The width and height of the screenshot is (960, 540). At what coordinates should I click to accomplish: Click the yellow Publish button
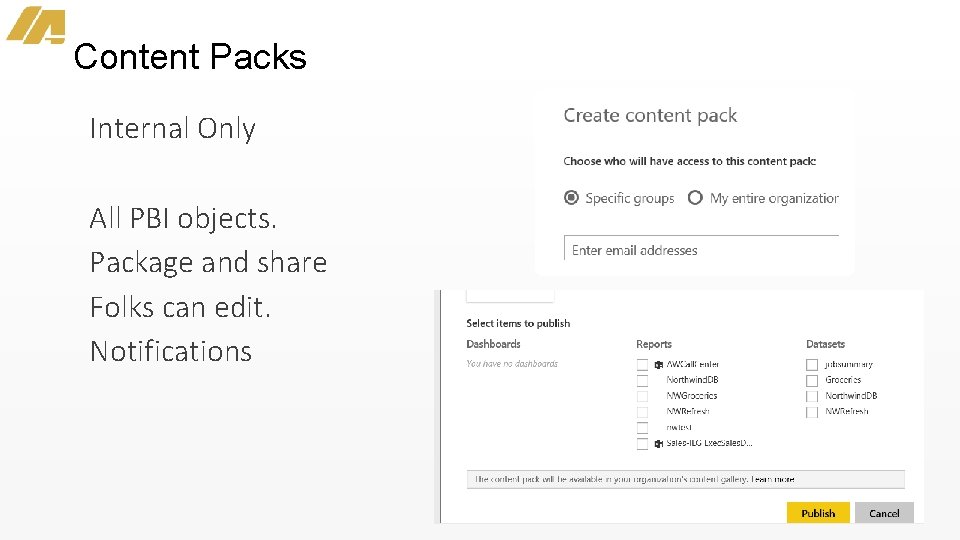tap(818, 513)
